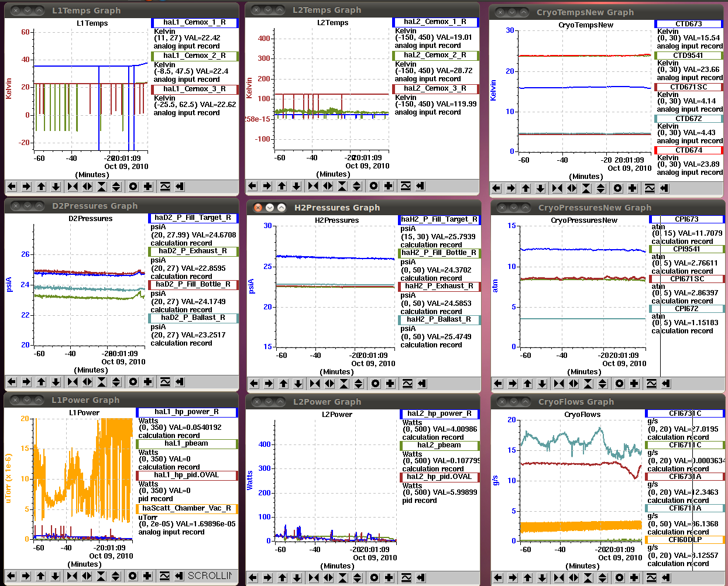Screen dimensions: 728x586
Task: Horizontal bowtie zoom in H2Pressures toolbar
Action: pyautogui.click(x=315, y=384)
